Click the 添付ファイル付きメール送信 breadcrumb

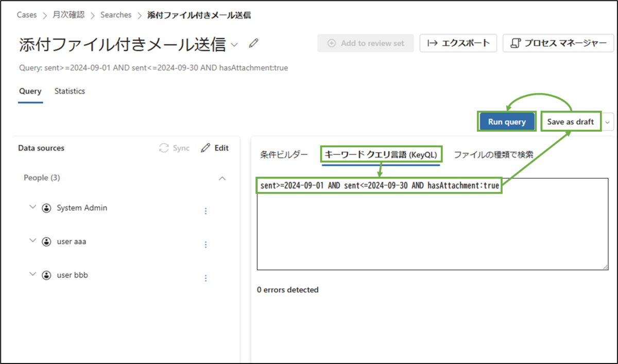199,15
